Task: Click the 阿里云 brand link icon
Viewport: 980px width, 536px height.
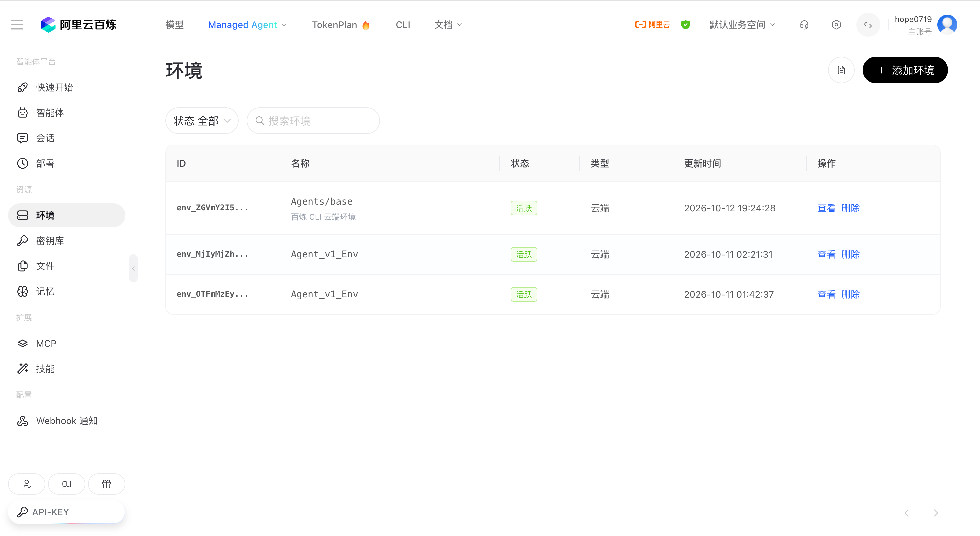Action: [652, 25]
